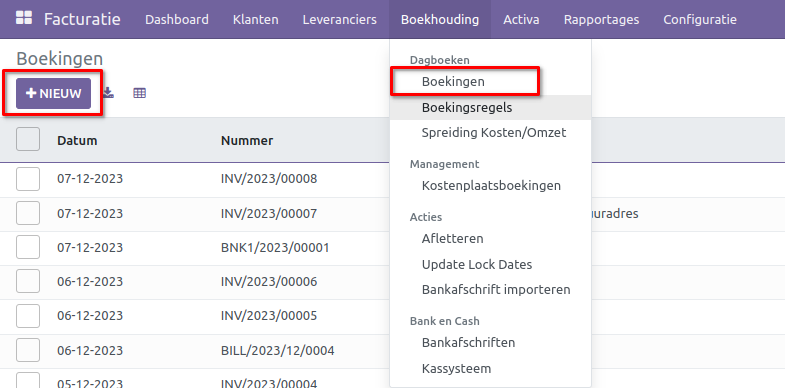The width and height of the screenshot is (785, 388).
Task: Open entry INV/2023/00007
Action: tap(269, 214)
